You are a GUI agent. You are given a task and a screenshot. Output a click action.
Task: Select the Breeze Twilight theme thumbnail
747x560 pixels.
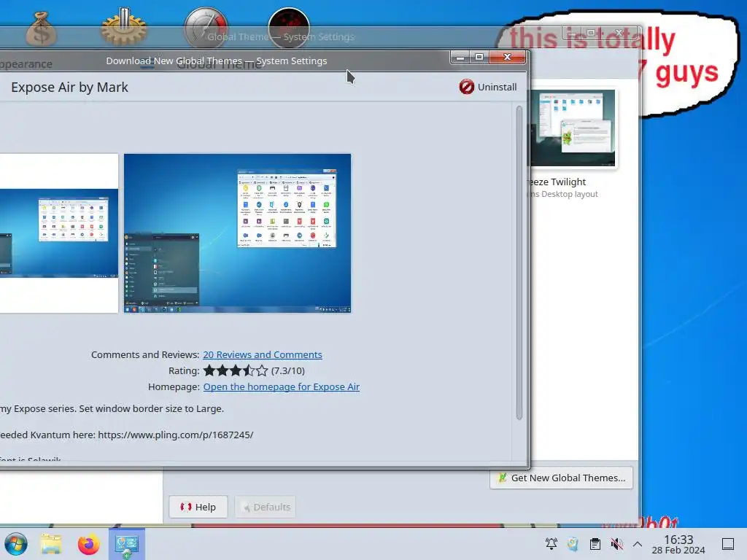(573, 128)
